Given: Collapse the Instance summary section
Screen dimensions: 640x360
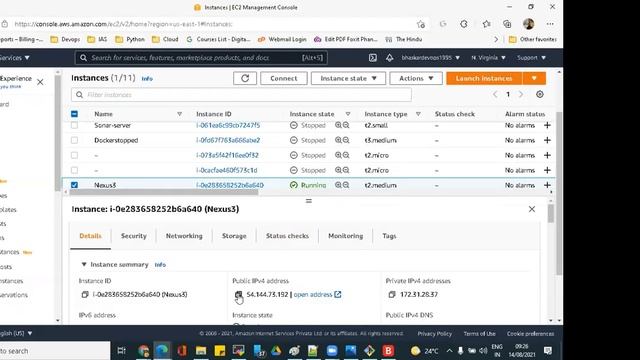Looking at the screenshot, I should [x=84, y=264].
